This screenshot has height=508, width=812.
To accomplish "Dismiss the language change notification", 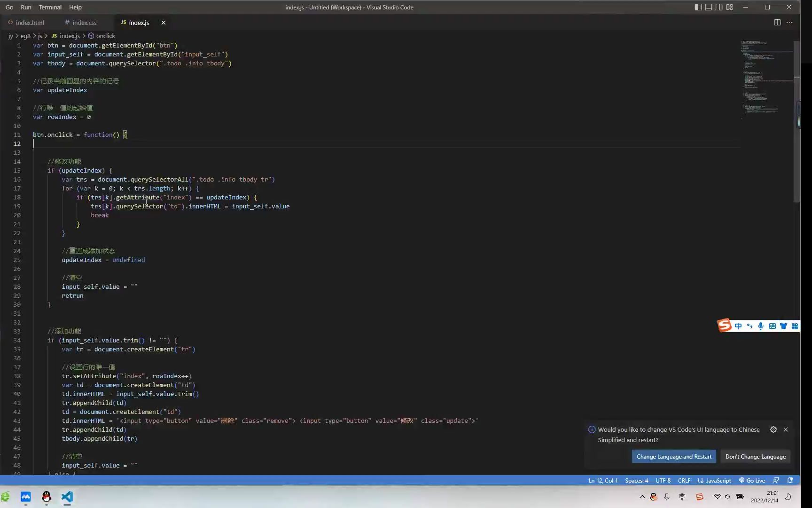I will [x=786, y=429].
